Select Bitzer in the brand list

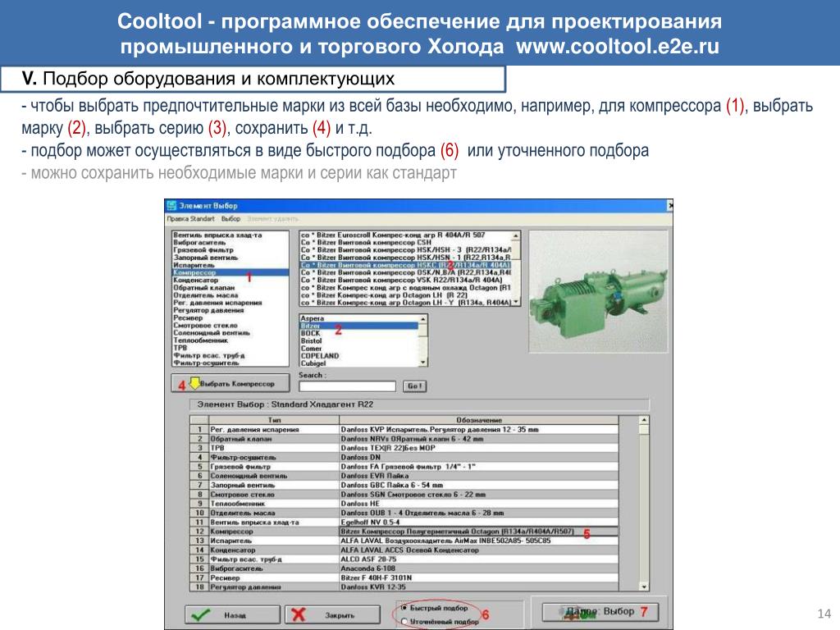click(x=359, y=326)
